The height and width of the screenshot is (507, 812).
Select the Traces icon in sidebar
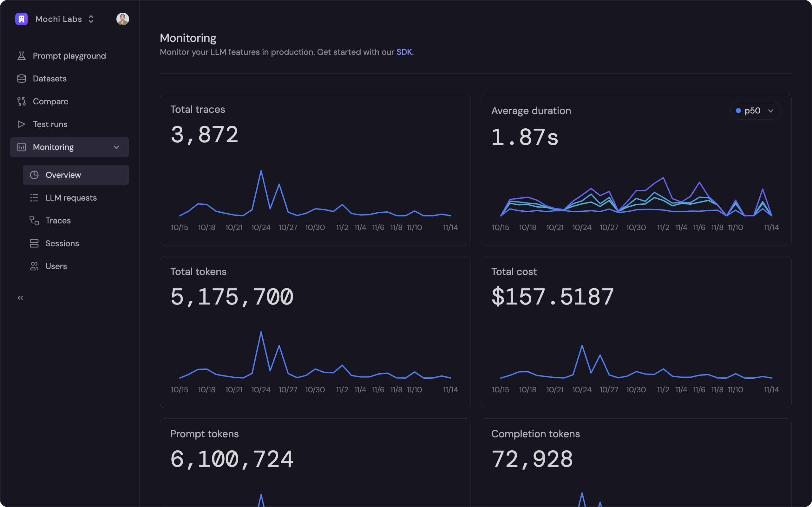(34, 220)
